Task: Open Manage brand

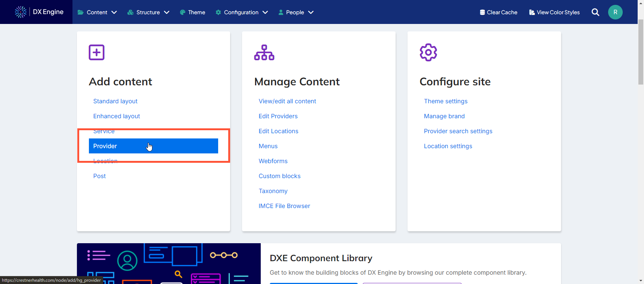Action: tap(444, 116)
